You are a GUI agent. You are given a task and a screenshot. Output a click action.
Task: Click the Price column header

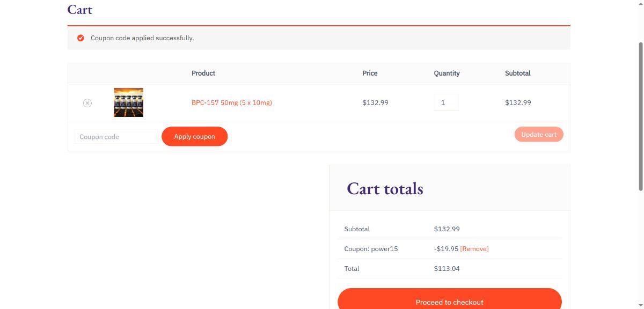[370, 73]
